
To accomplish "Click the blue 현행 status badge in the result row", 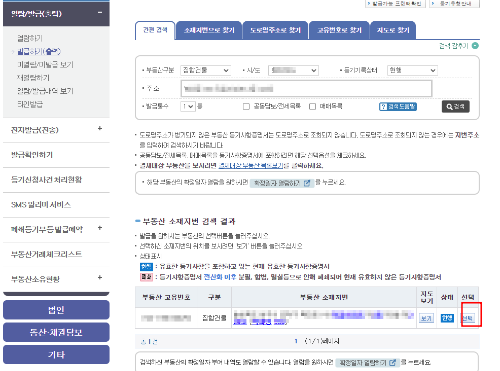I will [447, 318].
